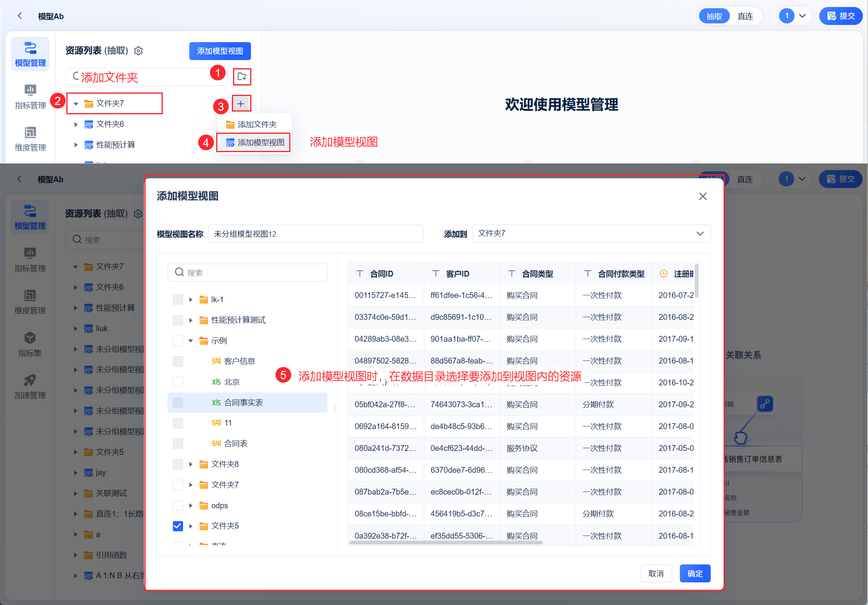Open resource list settings gear icon
Screen dimensions: 868x605
point(139,51)
